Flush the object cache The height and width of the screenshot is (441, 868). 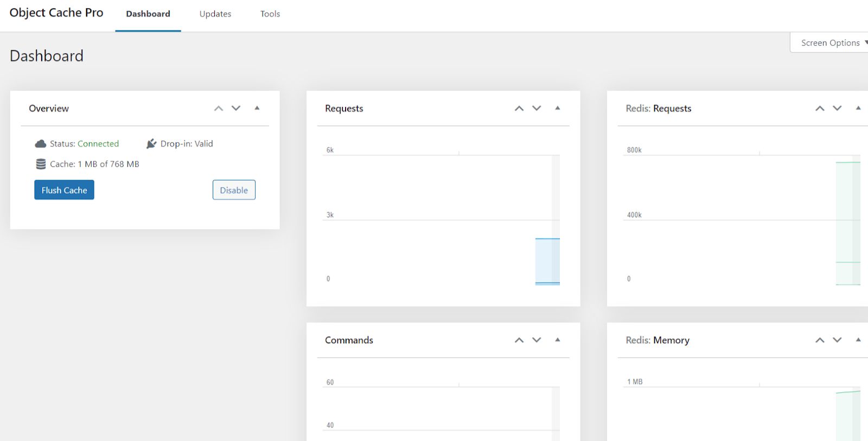64,190
